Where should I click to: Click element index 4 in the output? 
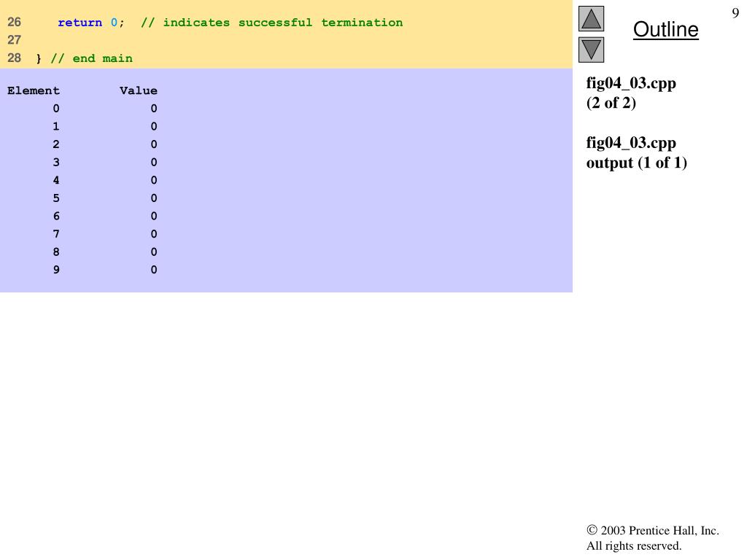click(x=56, y=180)
